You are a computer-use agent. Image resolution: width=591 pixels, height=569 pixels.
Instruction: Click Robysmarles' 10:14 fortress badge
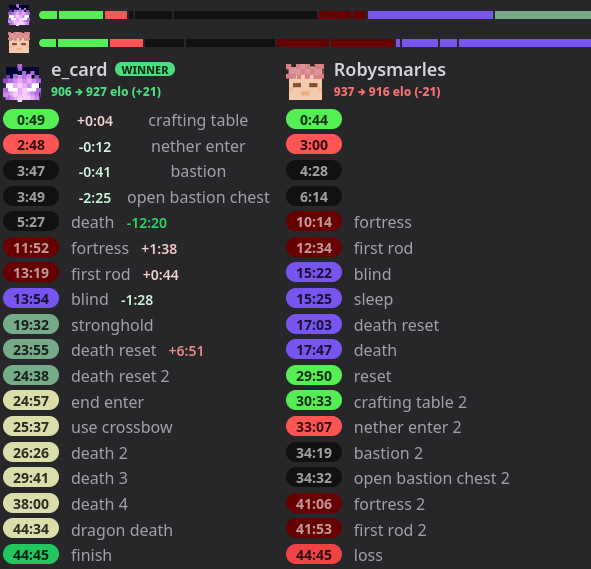[314, 222]
